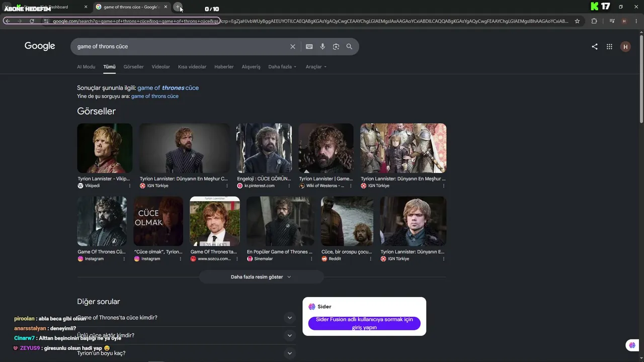Screen dimensions: 644x362
Task: Open the three-dot menu for www.sozcu.com image
Action: pos(237,258)
